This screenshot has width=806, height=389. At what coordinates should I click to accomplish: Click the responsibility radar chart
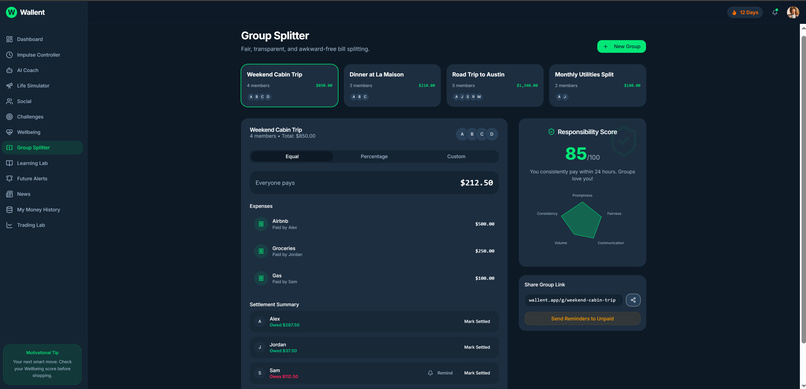(x=581, y=220)
